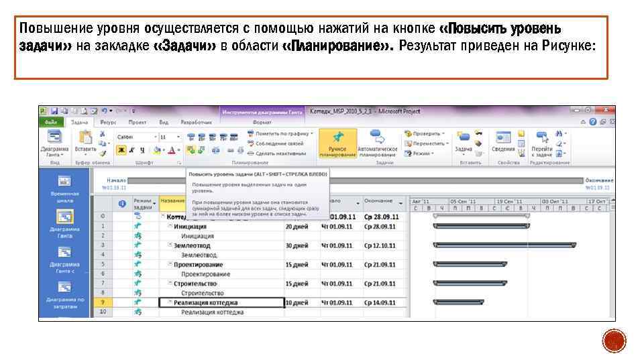Viewport: 644px width, 362px height.
Task: Click manual mode pin icon in row 1
Action: tap(138, 226)
